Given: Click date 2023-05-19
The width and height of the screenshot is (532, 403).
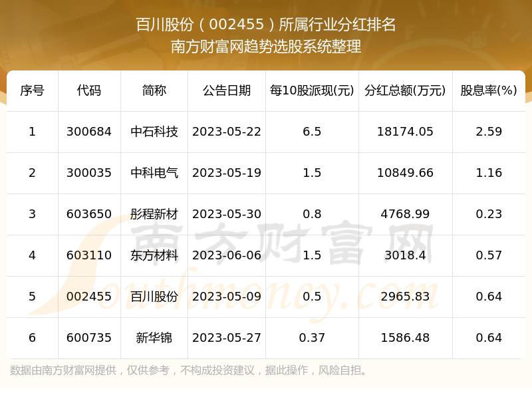Looking at the screenshot, I should pos(227,173).
